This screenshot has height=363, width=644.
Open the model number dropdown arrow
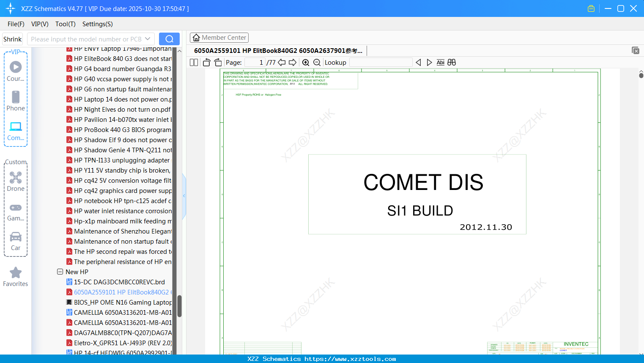(148, 39)
